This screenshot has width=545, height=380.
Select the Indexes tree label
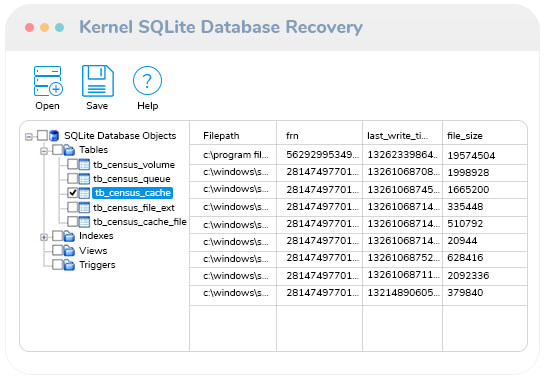pos(96,236)
